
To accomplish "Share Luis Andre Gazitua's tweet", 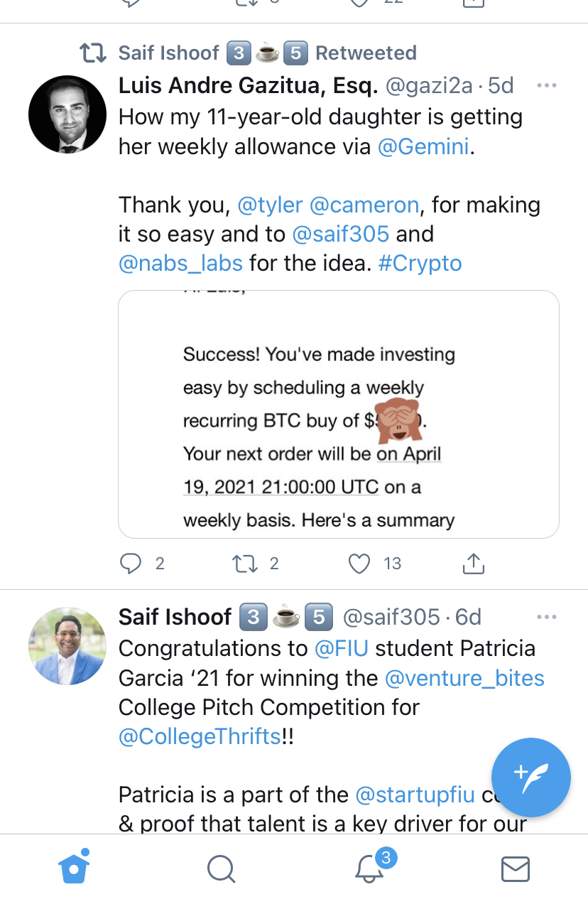I will [x=473, y=564].
